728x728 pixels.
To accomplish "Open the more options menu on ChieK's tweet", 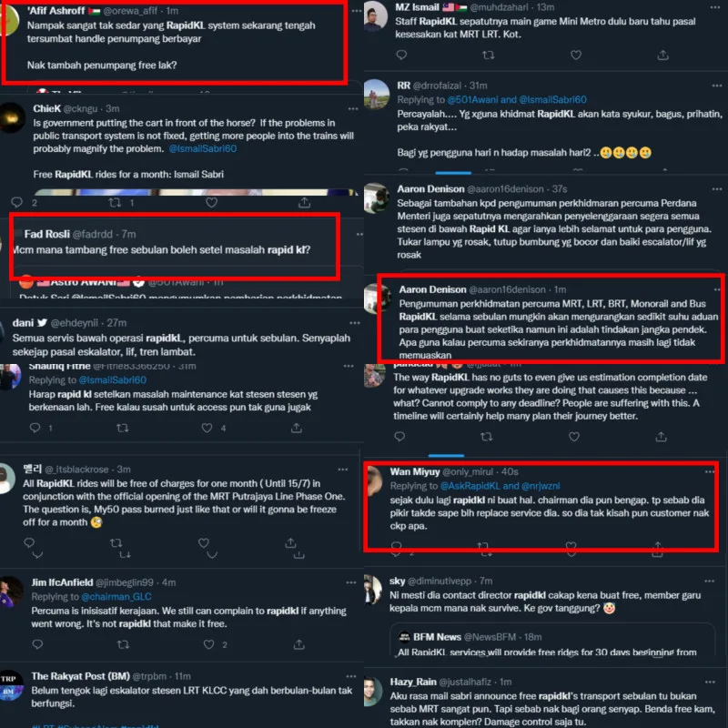I will 353,108.
